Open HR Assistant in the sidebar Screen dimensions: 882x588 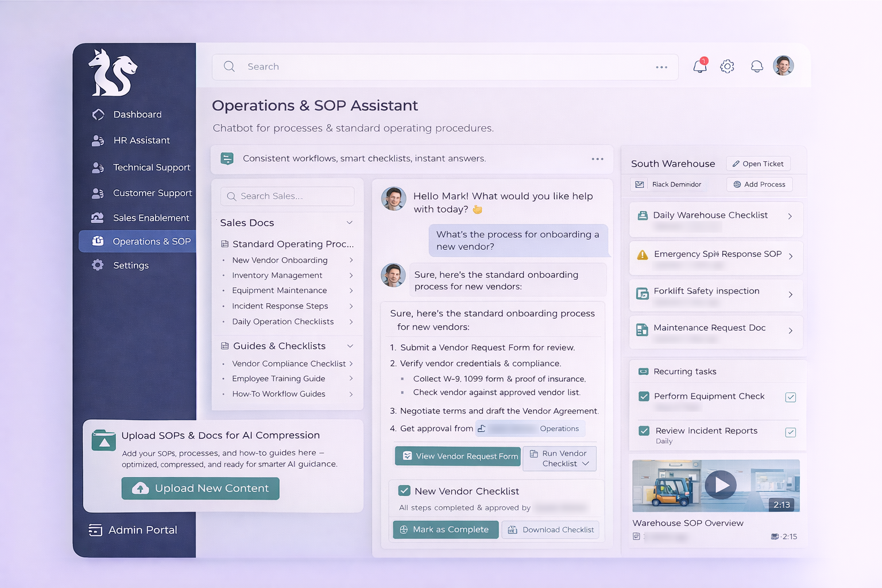point(141,141)
